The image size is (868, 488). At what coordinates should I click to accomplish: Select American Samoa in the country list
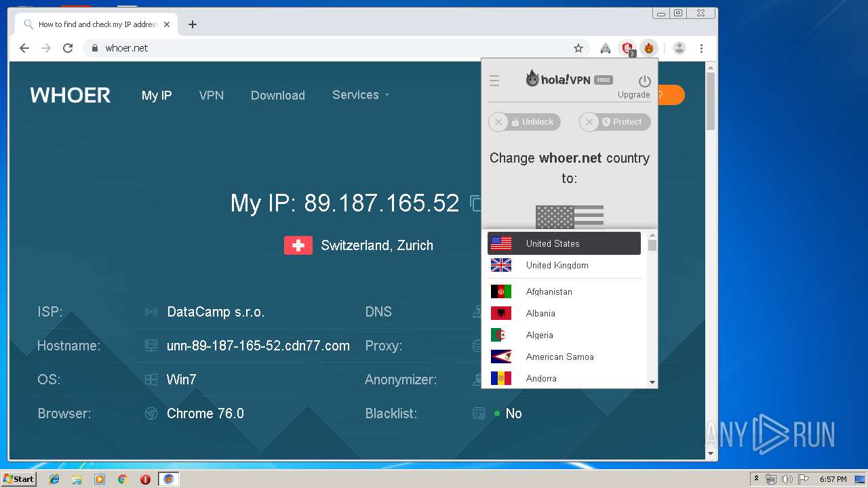[564, 357]
